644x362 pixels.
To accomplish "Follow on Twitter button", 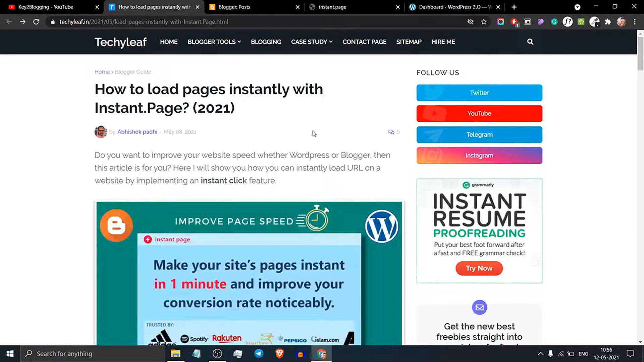I will [x=479, y=93].
